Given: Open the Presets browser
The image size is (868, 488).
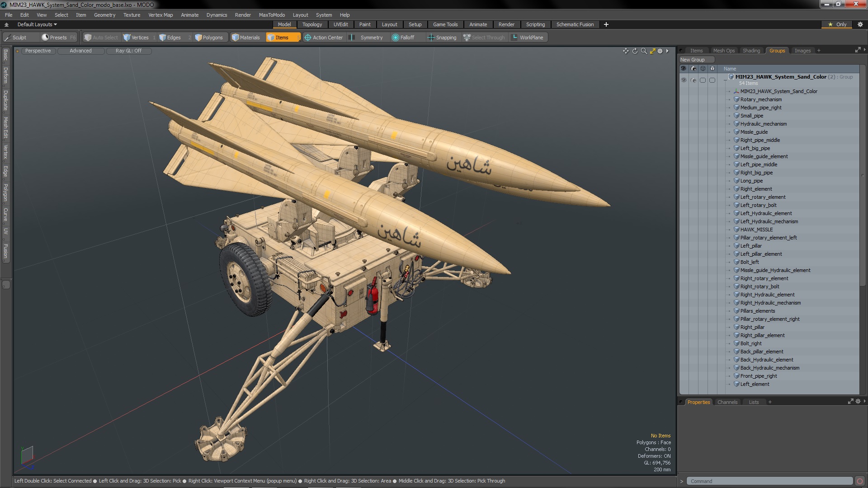Looking at the screenshot, I should click(58, 38).
